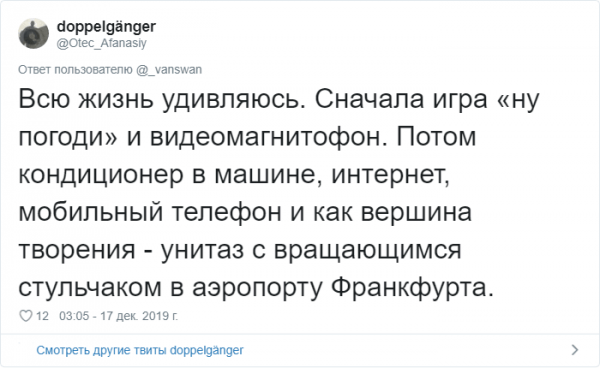
Task: Click the date '17 дек. 2019 г.'
Action: [x=139, y=316]
